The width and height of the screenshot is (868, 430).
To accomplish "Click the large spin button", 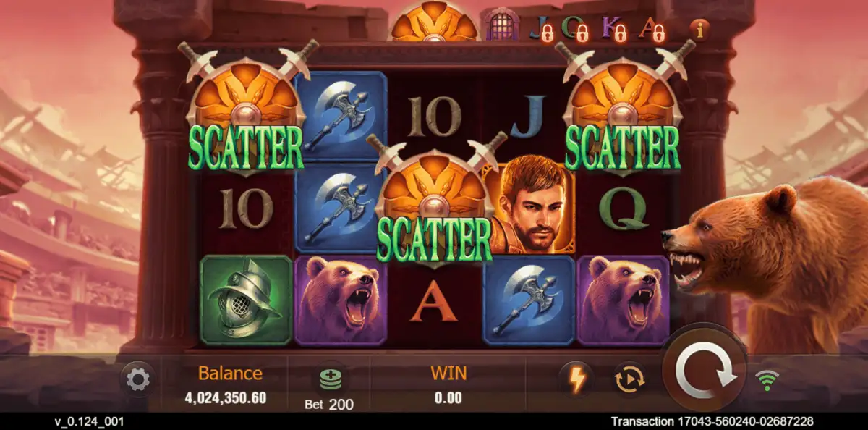I will [x=705, y=373].
